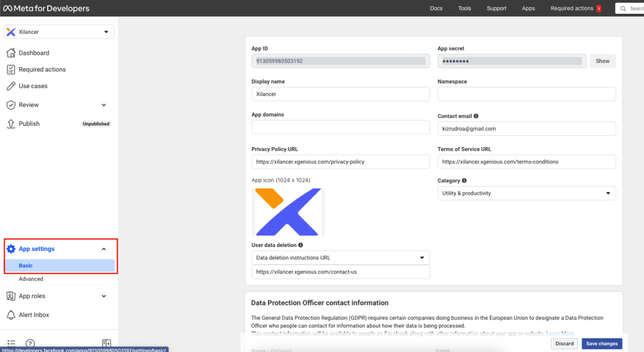Click the Required actions checklist icon in sidebar
Viewport: 644px width, 352px height.
pyautogui.click(x=11, y=69)
